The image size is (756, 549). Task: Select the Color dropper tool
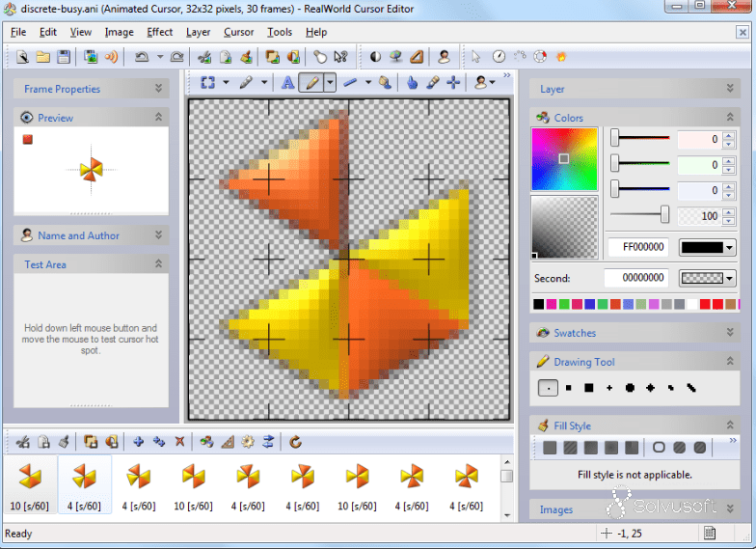coord(432,83)
